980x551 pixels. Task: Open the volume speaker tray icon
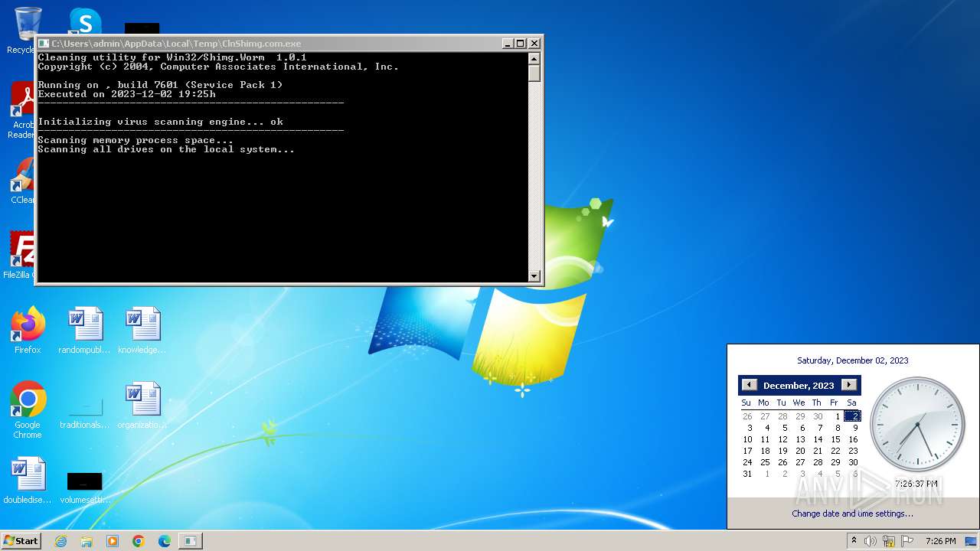pos(871,541)
